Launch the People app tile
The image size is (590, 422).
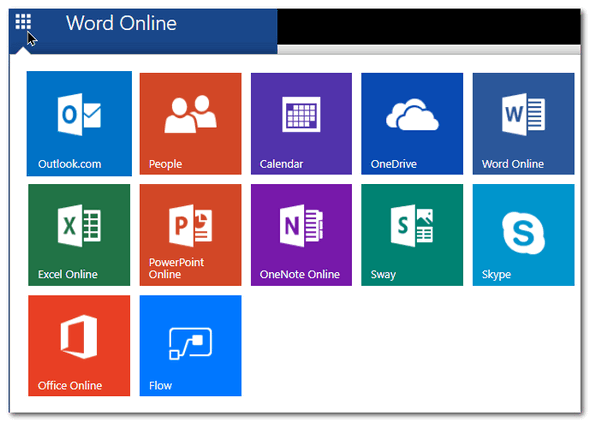point(190,123)
